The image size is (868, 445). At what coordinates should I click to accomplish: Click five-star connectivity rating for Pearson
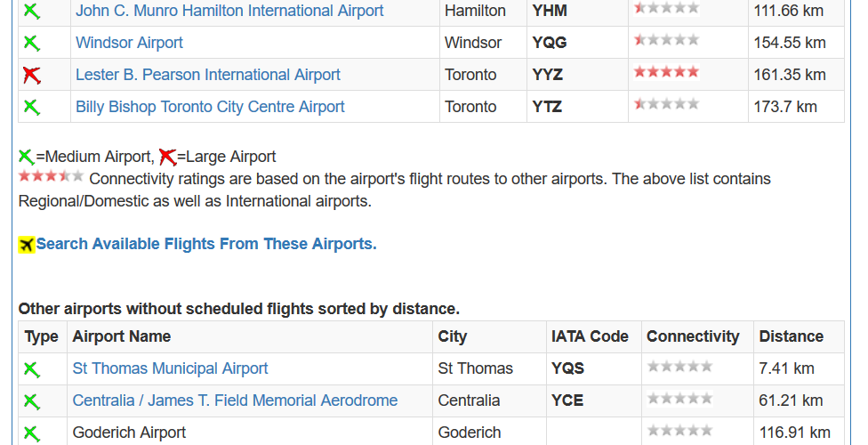[x=666, y=72]
